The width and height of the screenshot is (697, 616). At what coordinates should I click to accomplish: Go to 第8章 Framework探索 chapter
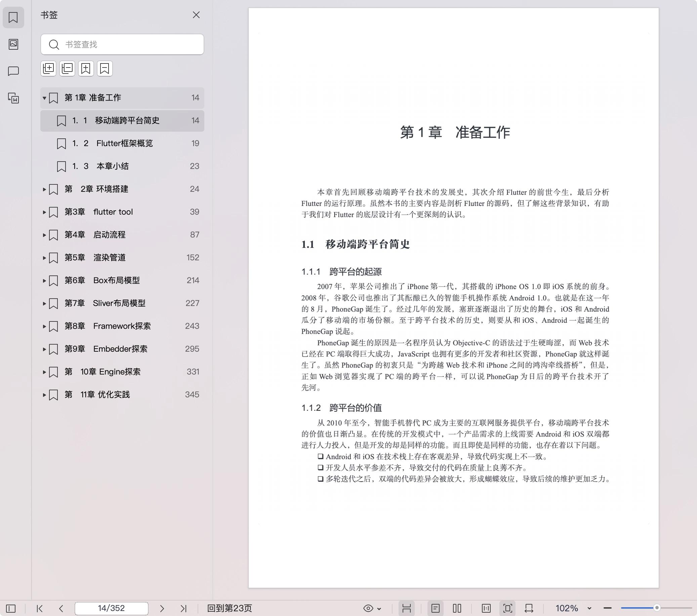point(108,326)
